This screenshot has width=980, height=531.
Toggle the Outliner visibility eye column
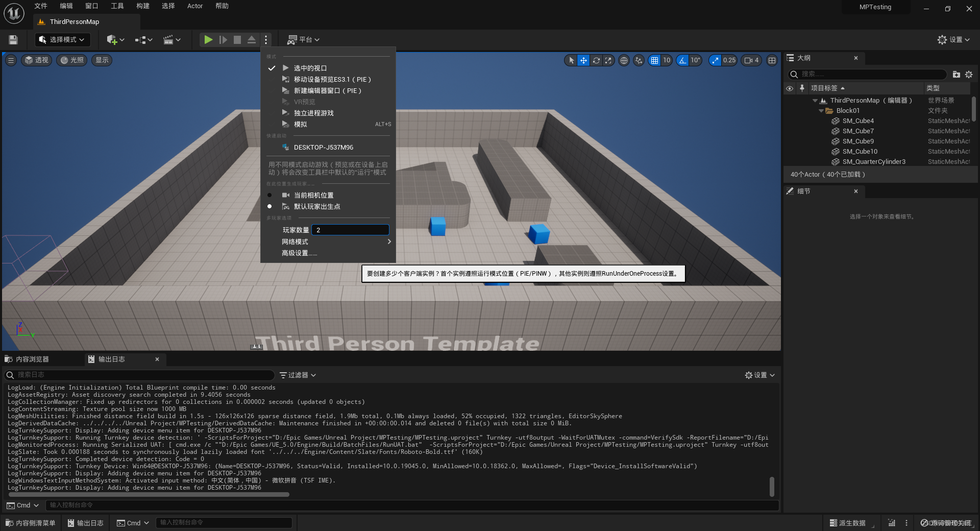coord(790,88)
